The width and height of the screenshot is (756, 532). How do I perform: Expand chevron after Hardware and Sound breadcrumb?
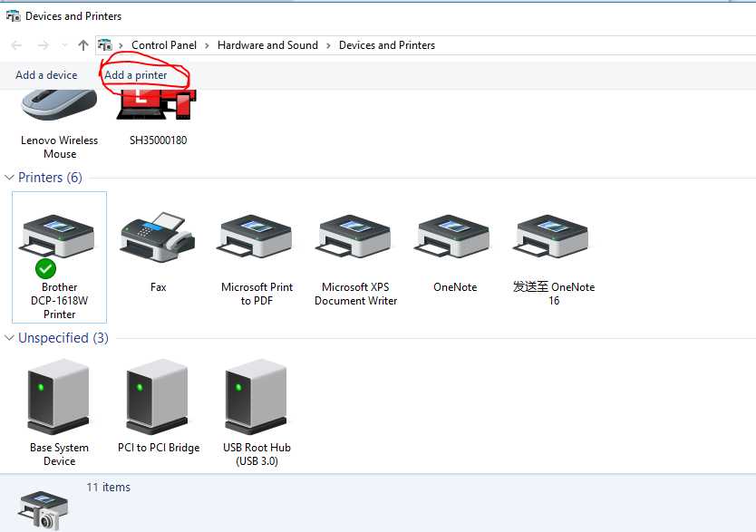click(x=328, y=46)
